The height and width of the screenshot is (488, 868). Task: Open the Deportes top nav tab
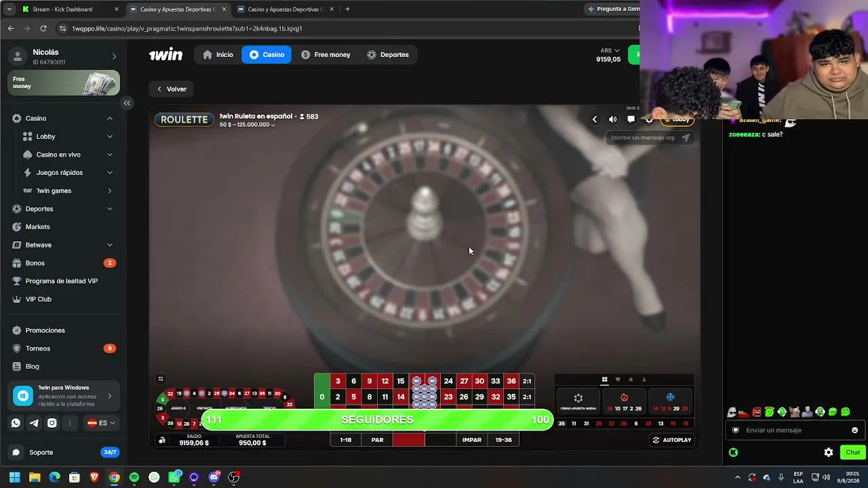point(388,54)
